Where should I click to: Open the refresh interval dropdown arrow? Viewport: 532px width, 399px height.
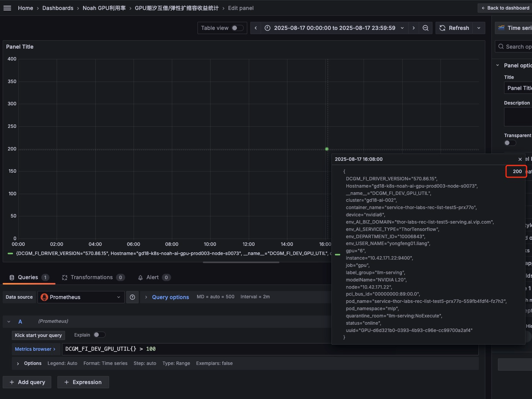pos(478,28)
